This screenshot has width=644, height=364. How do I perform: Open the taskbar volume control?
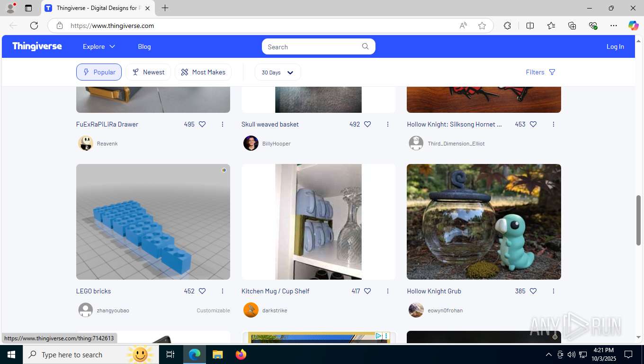572,355
